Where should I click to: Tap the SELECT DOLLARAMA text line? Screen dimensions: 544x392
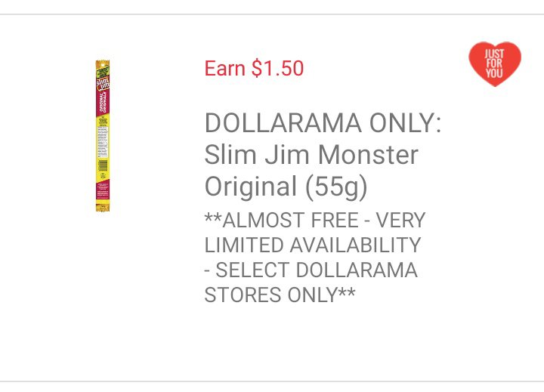click(311, 270)
